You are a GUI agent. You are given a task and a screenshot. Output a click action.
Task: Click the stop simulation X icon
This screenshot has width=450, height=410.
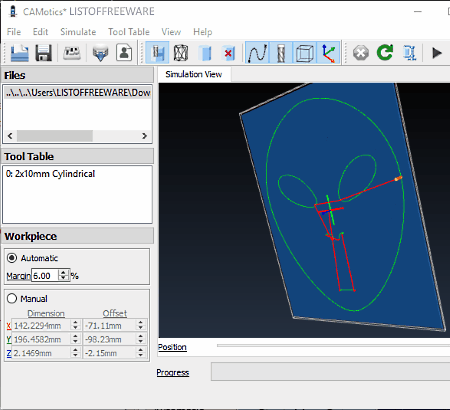361,53
